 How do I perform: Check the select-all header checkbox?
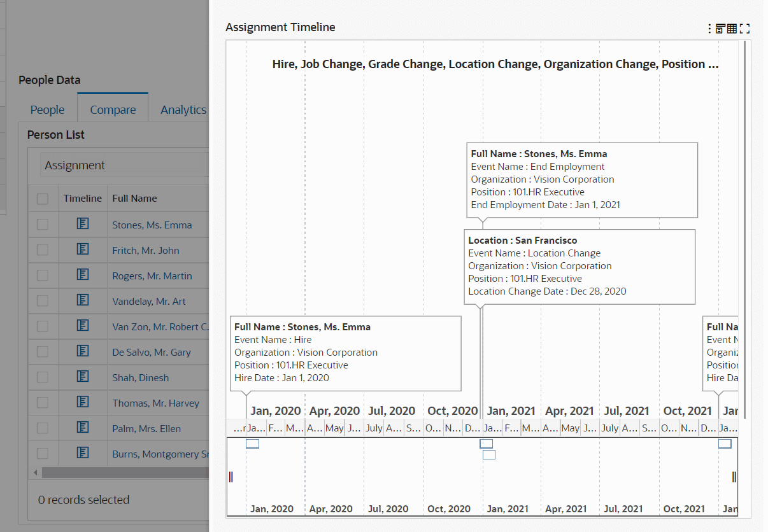(43, 199)
